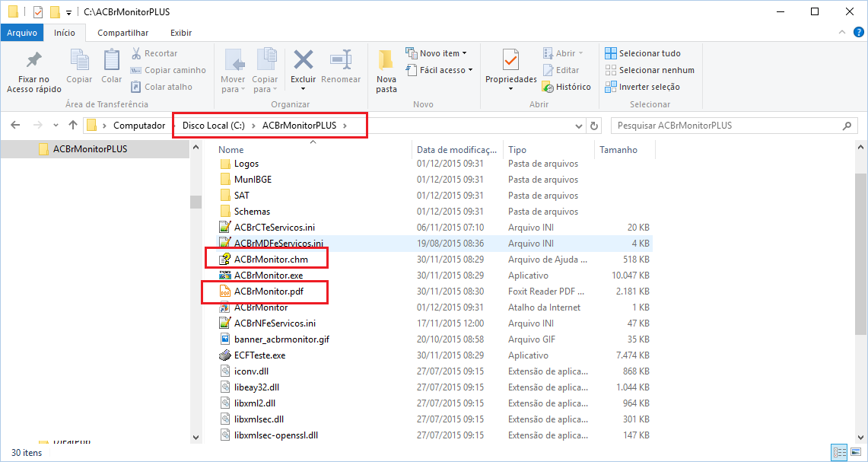This screenshot has height=462, width=868.
Task: Open the Arquivo menu tab
Action: tap(22, 33)
